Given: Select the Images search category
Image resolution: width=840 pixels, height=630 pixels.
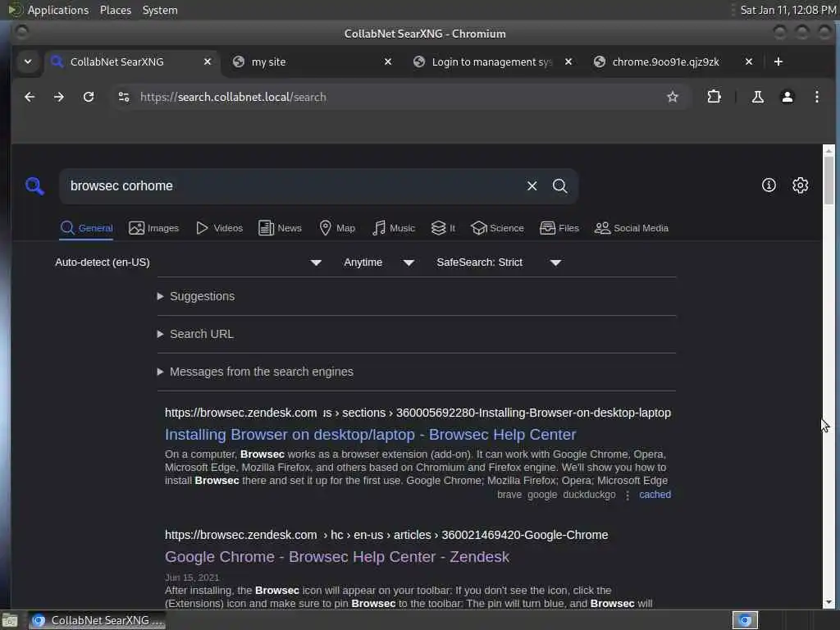Looking at the screenshot, I should [x=153, y=228].
